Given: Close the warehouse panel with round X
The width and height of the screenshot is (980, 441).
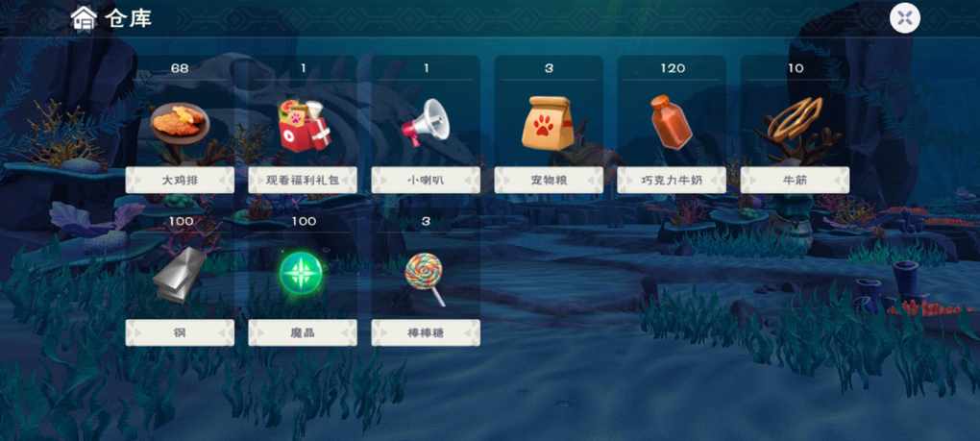Looking at the screenshot, I should click(x=905, y=17).
